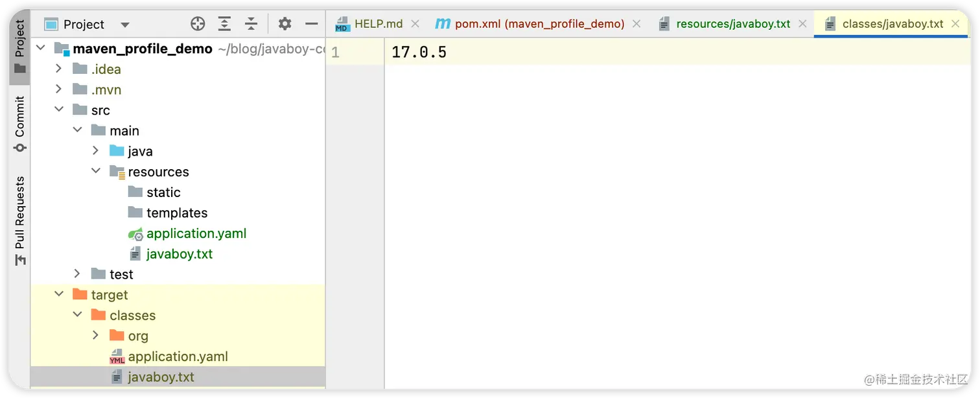Viewport: 980px width, 398px height.
Task: Close the resources/javaboy.txt tab
Action: (x=802, y=24)
